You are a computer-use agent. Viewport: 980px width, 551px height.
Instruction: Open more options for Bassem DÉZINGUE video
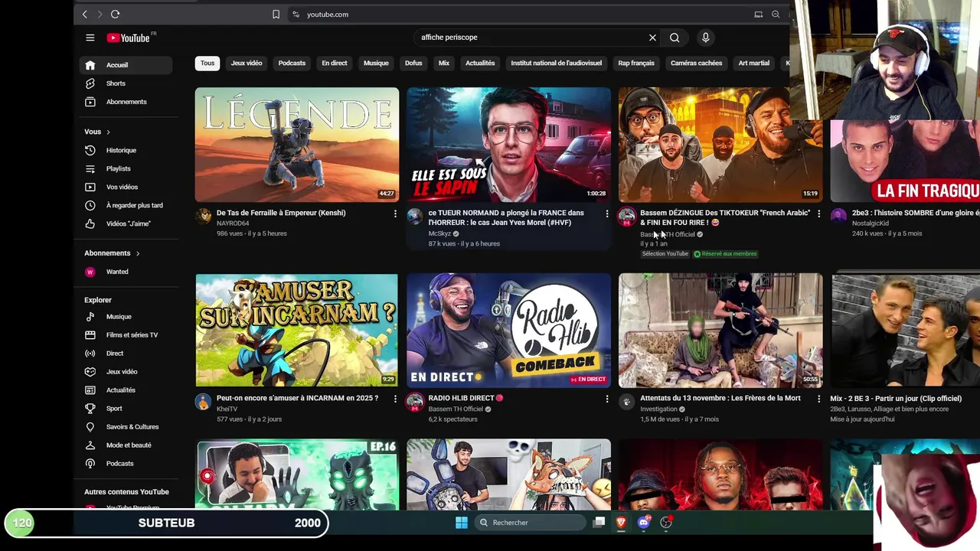click(818, 214)
